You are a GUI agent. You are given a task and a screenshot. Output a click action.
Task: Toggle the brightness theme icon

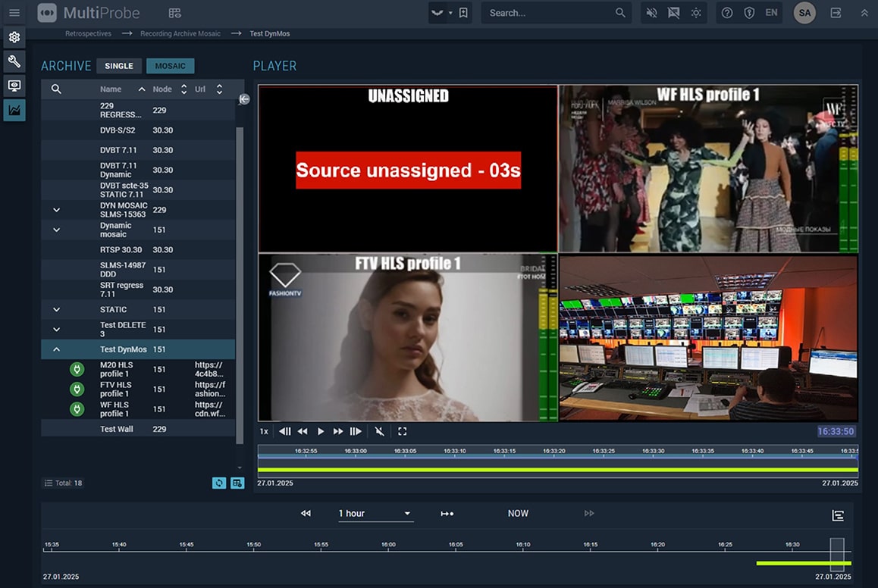[x=696, y=12]
